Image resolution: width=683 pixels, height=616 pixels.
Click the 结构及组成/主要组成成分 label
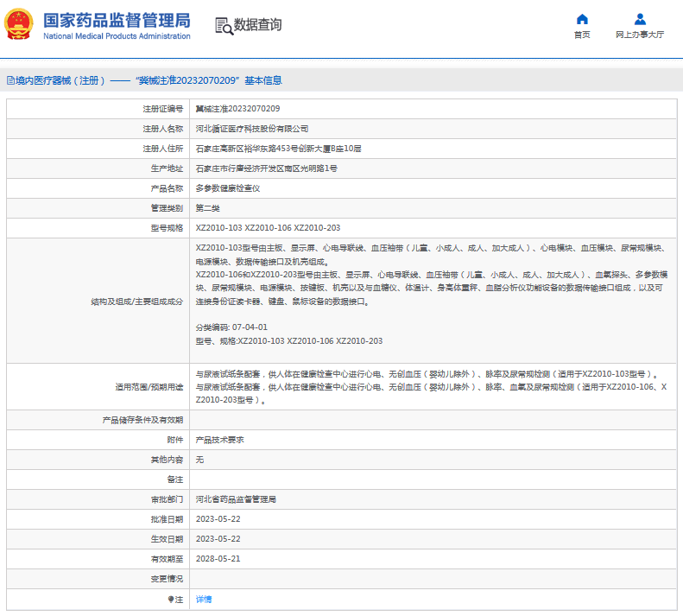point(136,302)
